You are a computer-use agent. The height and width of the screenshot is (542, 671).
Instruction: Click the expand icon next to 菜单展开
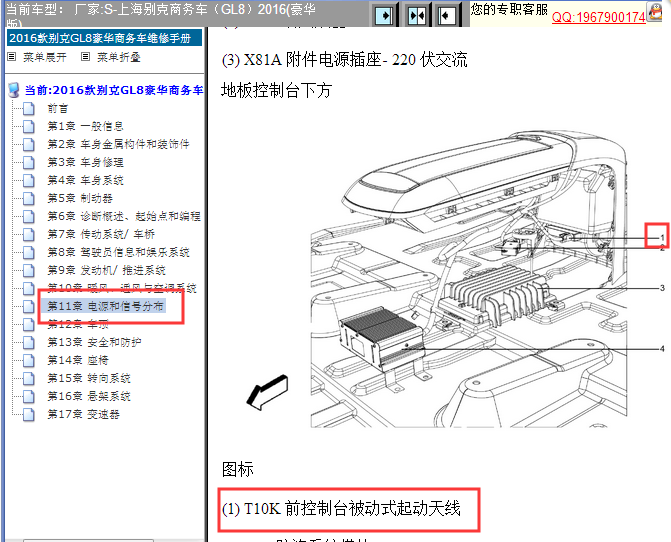(x=12, y=56)
